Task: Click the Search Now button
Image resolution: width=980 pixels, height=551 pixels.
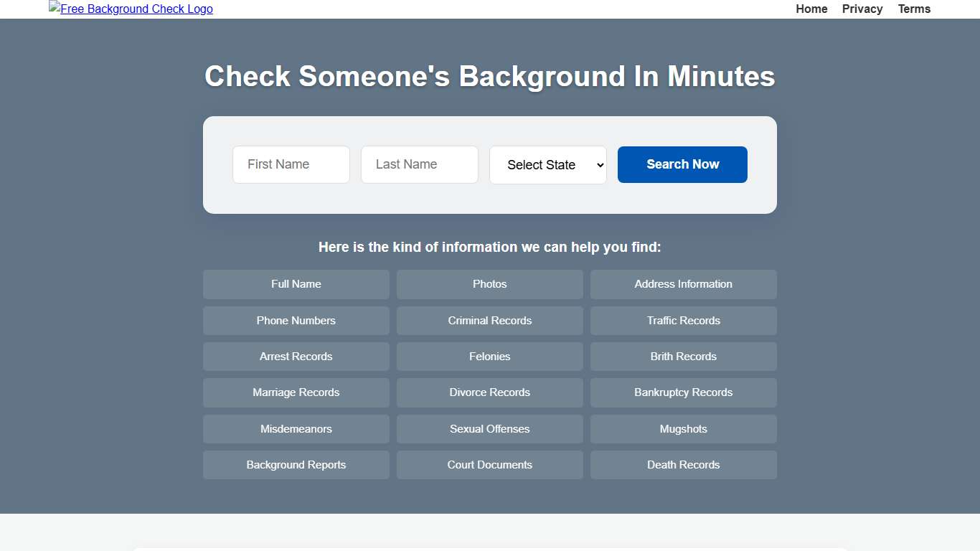Action: coord(682,164)
